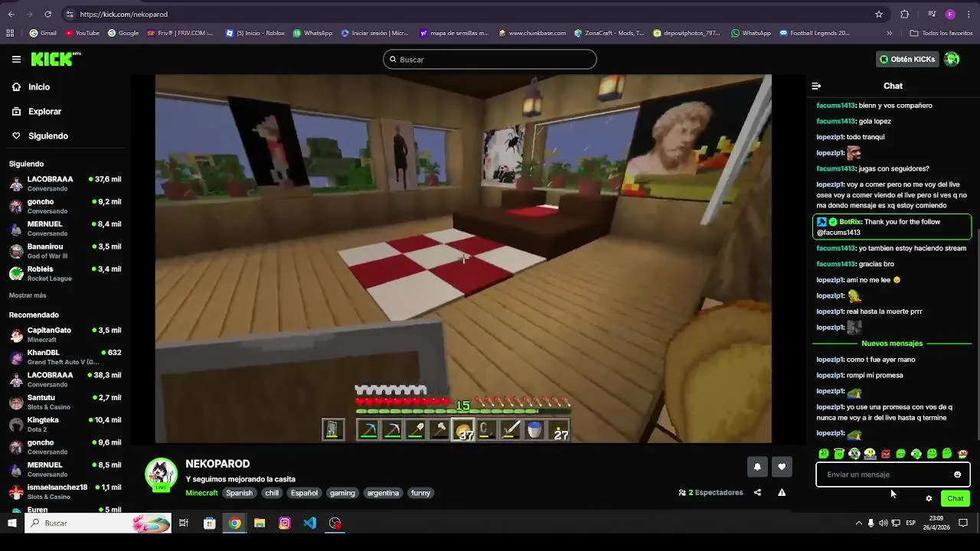Open the Chrome apps grid icon
The height and width of the screenshot is (551, 980).
pyautogui.click(x=10, y=33)
